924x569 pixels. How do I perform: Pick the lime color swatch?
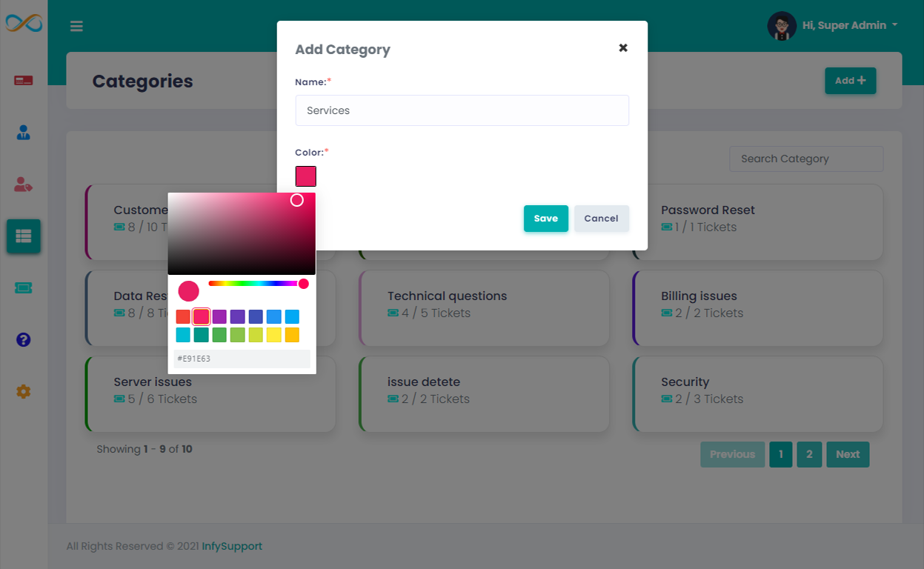pos(256,335)
